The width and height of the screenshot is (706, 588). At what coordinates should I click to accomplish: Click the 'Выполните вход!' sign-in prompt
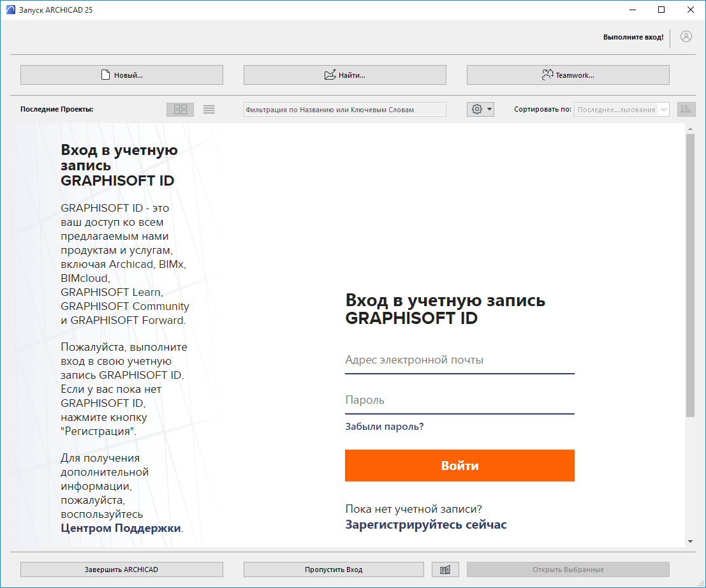tap(633, 37)
